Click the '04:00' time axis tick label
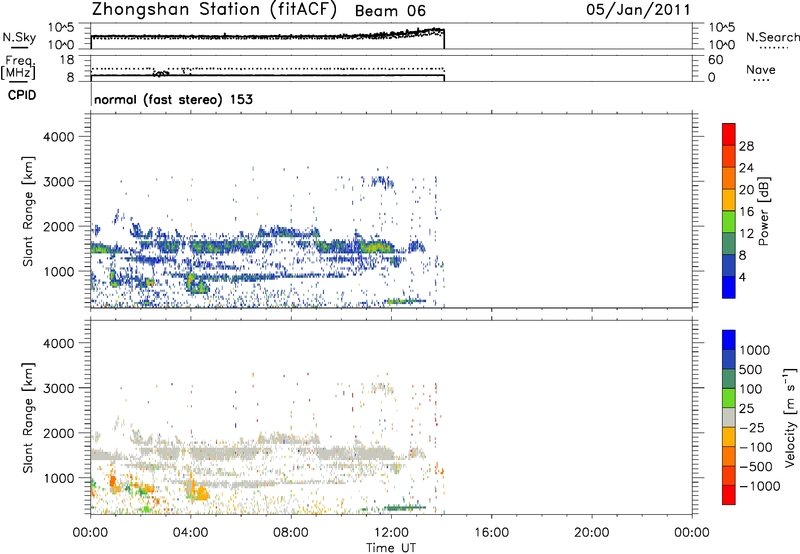This screenshot has height=554, width=800. 191,533
